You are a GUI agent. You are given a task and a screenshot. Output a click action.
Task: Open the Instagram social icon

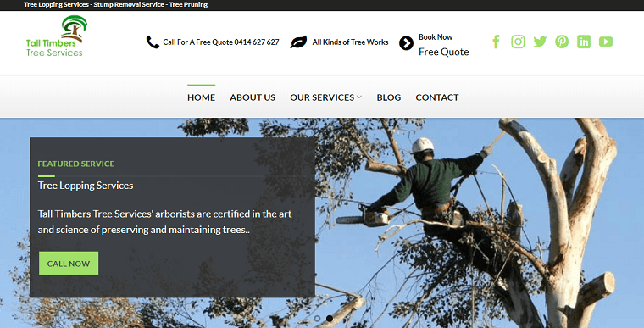coord(518,42)
